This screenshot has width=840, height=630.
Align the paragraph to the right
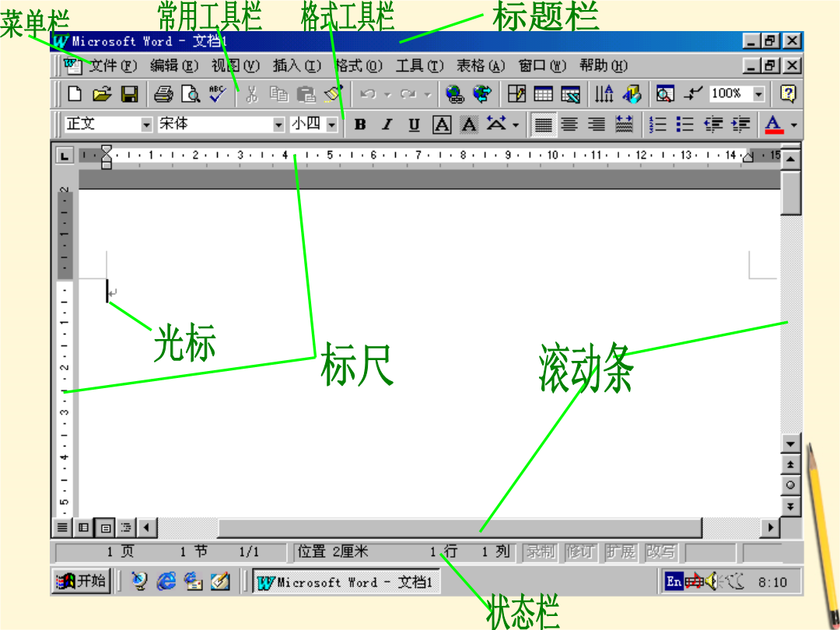(597, 124)
